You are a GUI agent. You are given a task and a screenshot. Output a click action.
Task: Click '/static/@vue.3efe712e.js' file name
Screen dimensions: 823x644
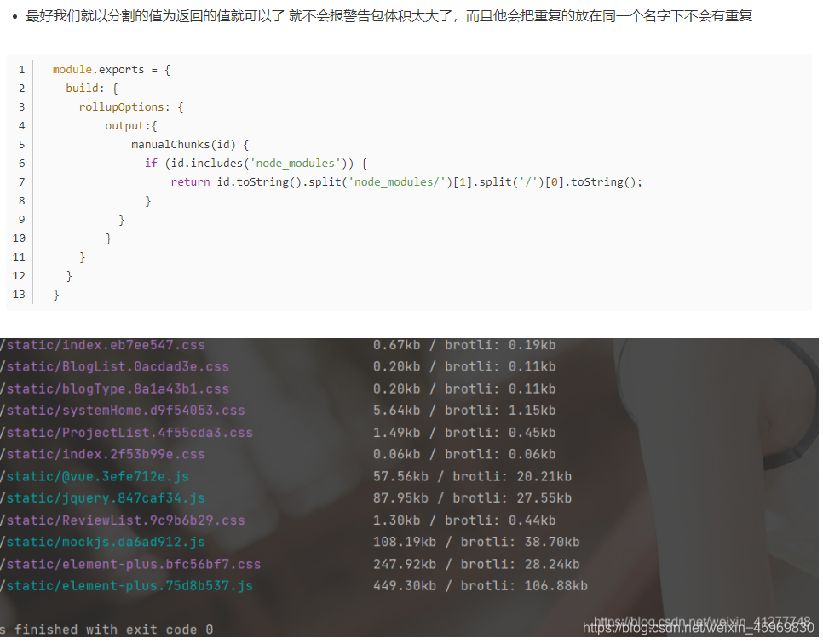(95, 476)
